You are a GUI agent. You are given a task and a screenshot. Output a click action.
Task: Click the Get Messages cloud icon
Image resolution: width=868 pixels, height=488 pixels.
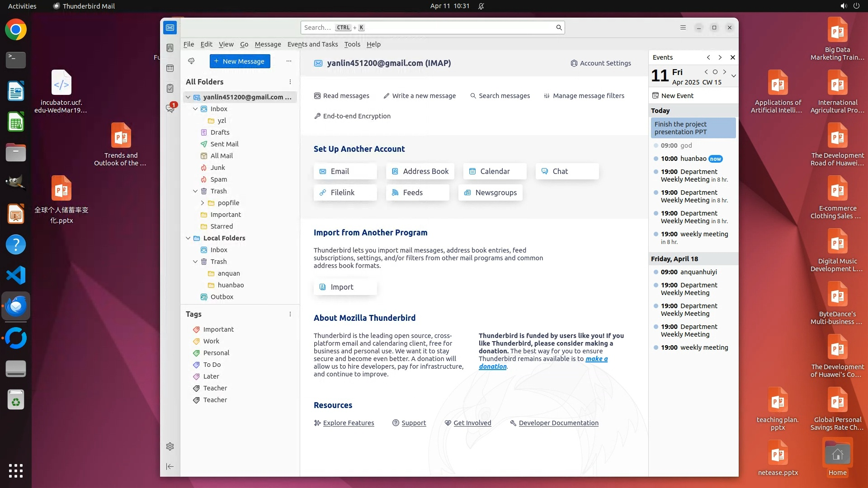pyautogui.click(x=191, y=61)
